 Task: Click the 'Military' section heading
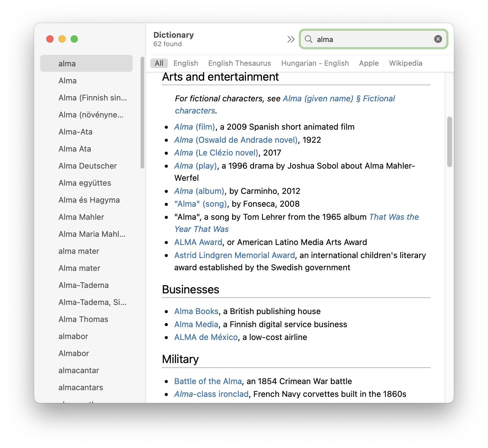[x=180, y=359]
